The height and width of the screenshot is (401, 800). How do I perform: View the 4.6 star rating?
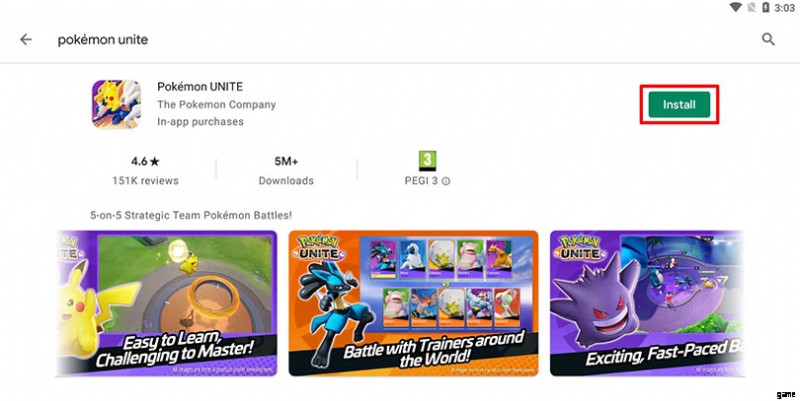point(145,162)
